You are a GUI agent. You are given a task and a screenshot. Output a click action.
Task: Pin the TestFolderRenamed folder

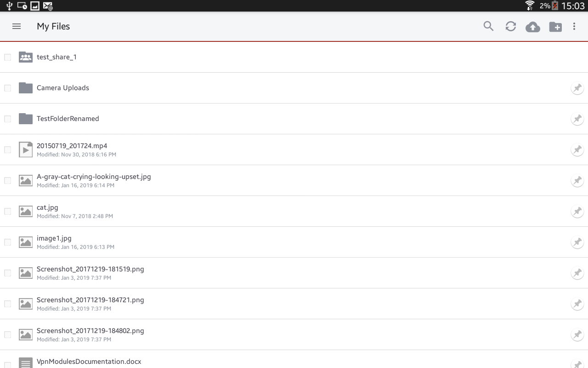click(577, 119)
